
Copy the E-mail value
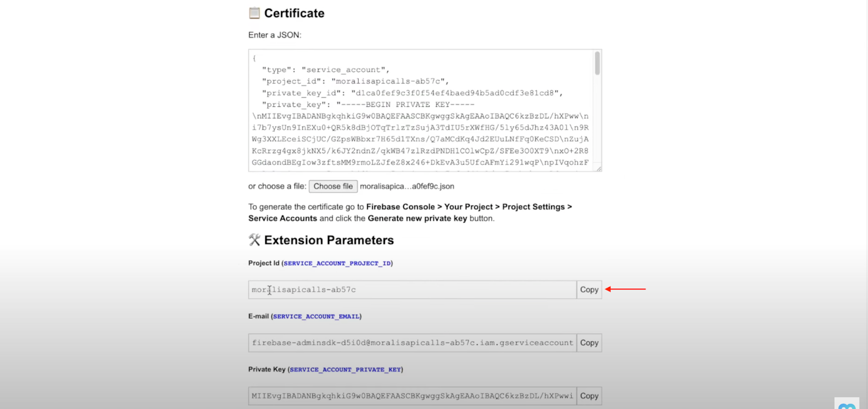pos(588,342)
